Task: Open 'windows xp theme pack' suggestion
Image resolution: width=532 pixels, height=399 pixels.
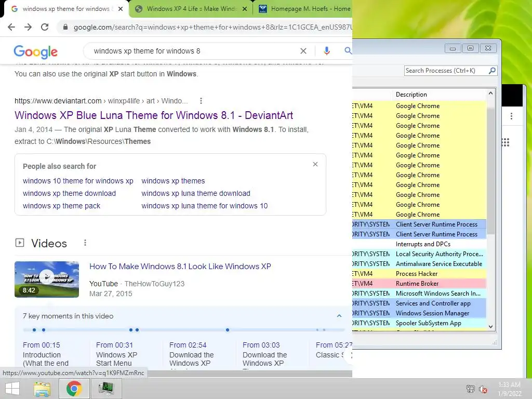Action: coord(61,206)
